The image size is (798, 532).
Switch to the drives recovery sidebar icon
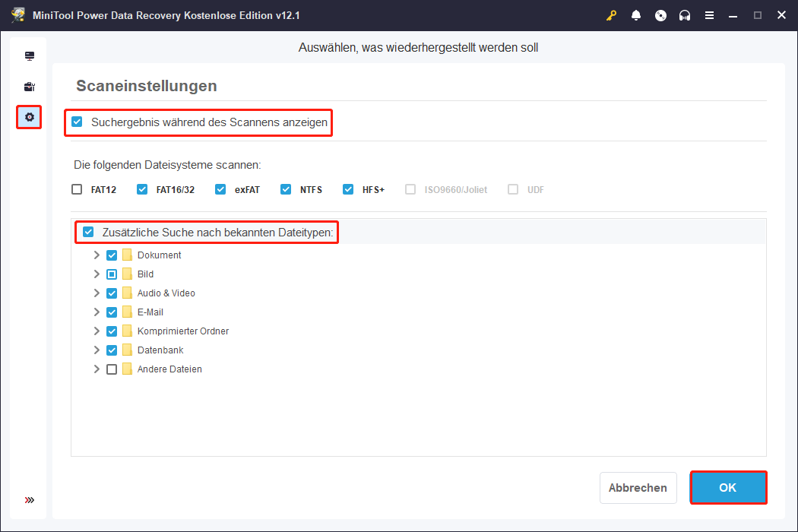click(x=30, y=56)
